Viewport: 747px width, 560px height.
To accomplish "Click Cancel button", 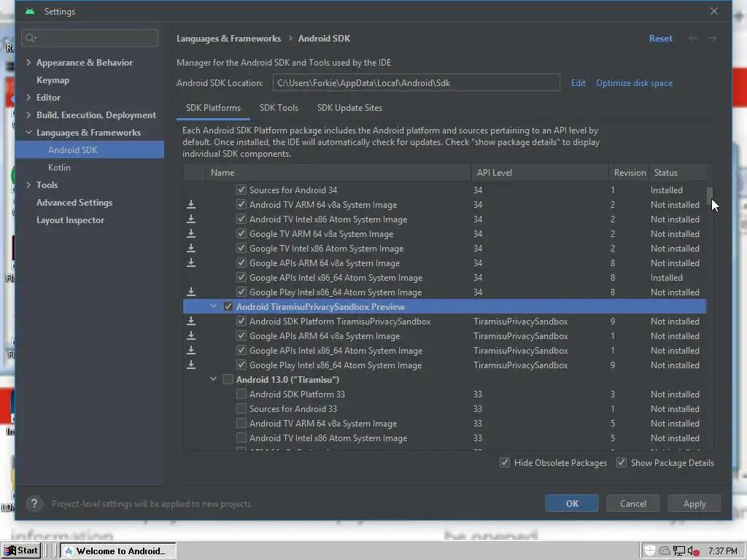I will [x=633, y=503].
